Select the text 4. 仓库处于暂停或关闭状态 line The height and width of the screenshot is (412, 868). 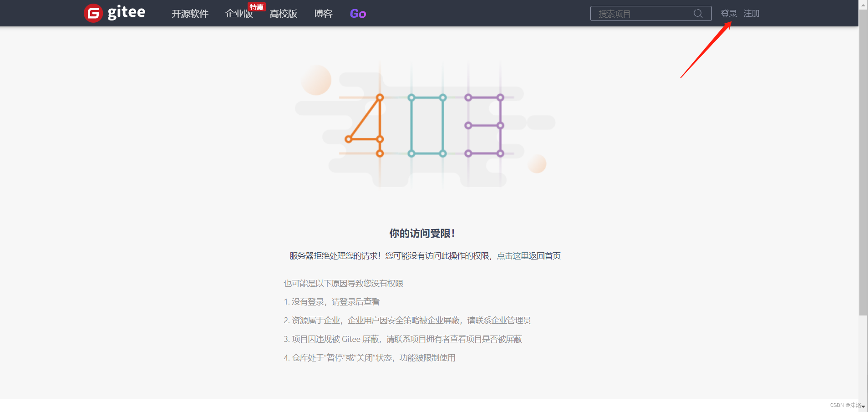pyautogui.click(x=370, y=358)
